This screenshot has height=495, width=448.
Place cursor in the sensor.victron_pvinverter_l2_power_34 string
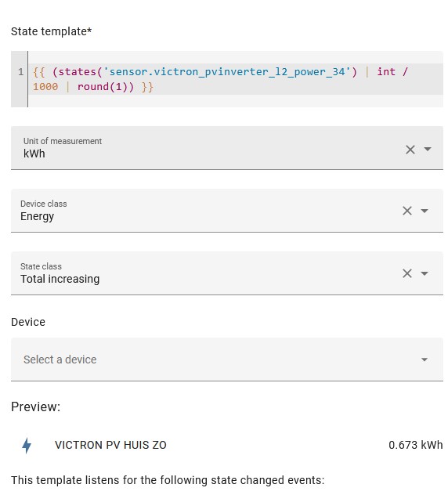[226, 72]
